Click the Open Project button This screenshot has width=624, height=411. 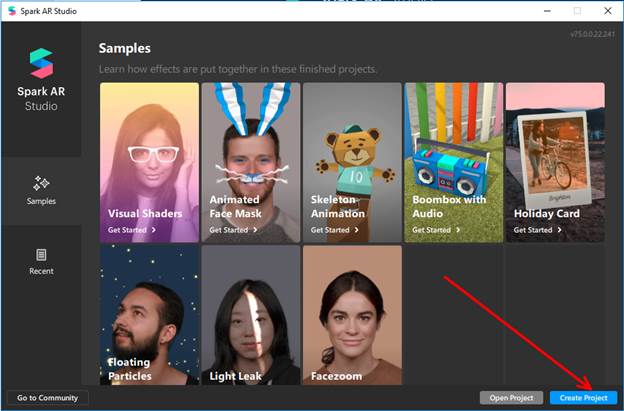[x=511, y=397]
